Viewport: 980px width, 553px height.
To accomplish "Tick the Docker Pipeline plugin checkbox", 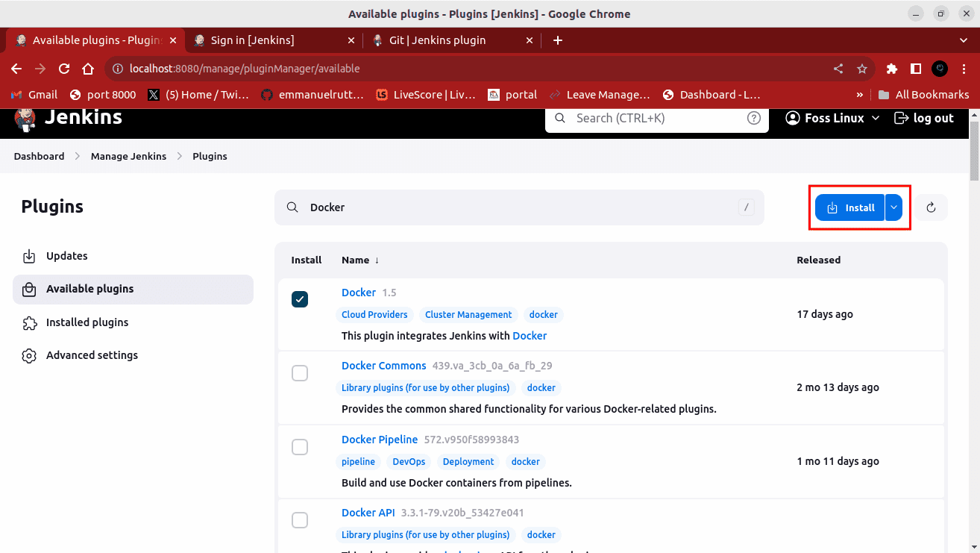I will (x=300, y=447).
